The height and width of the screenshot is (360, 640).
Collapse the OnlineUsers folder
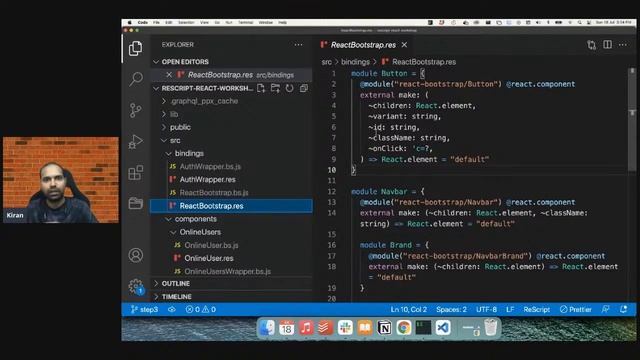pyautogui.click(x=196, y=232)
